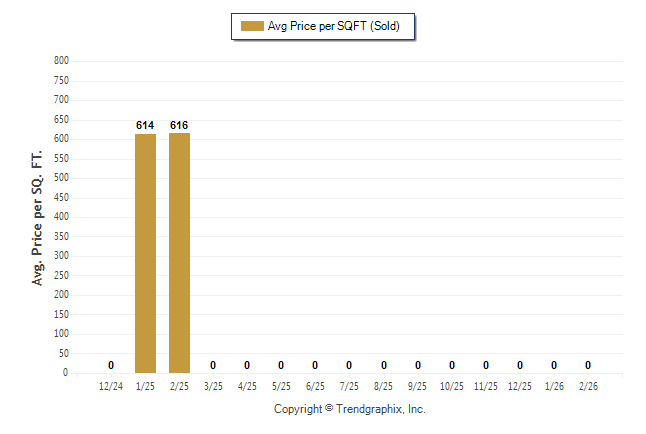
Task: Click the 9/25 x-axis label
Action: [x=418, y=386]
